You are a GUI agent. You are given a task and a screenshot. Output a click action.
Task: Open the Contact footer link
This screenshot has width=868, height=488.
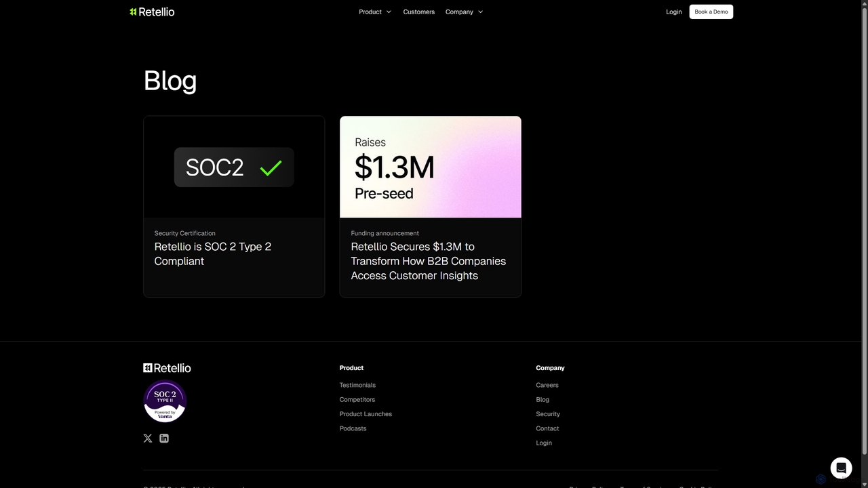(547, 428)
